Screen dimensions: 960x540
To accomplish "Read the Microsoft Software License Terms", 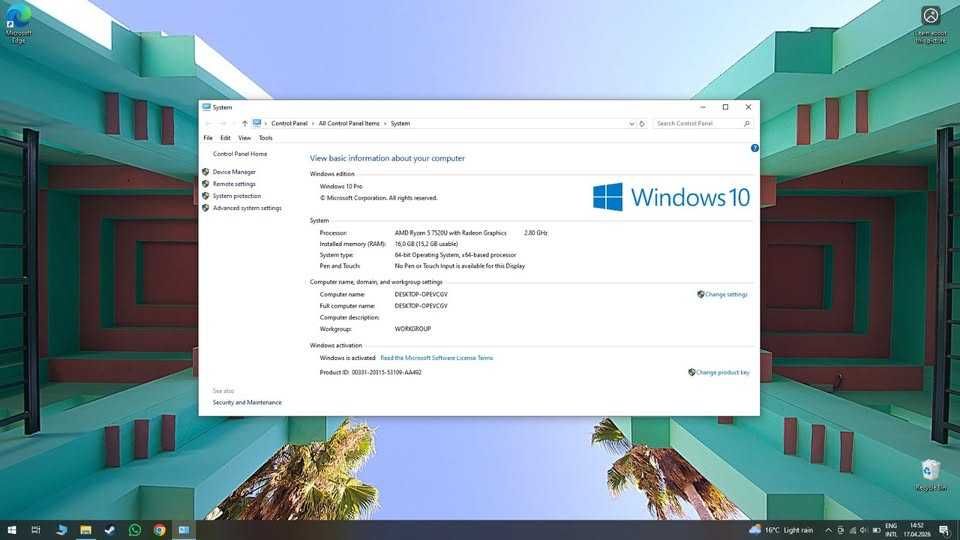I will coord(437,358).
